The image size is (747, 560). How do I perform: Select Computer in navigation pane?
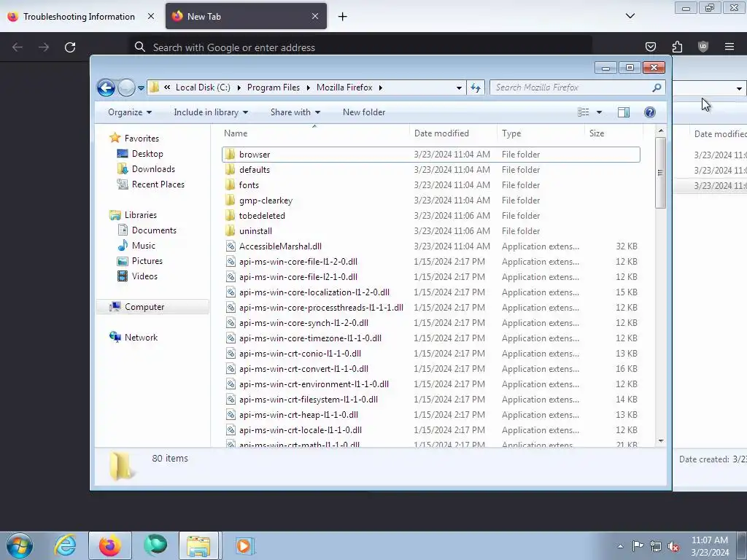point(152,307)
